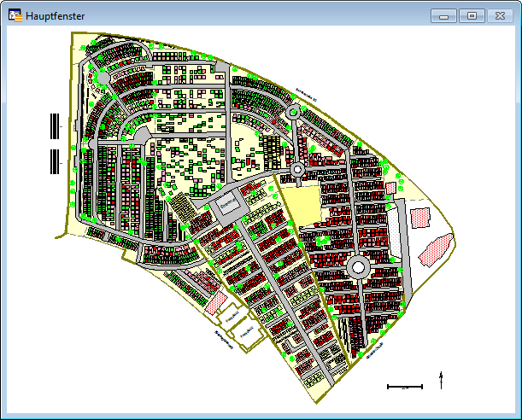Click the north arrow symbol
522x420 pixels.
[x=441, y=380]
